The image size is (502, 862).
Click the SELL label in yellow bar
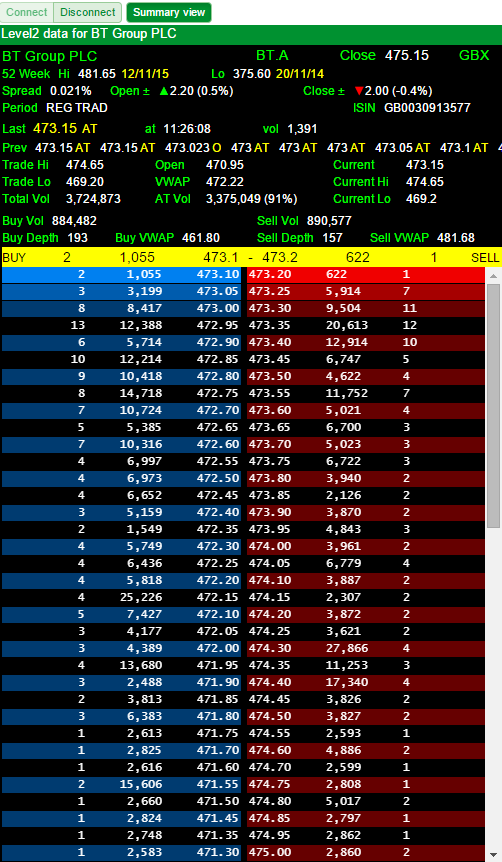[485, 257]
